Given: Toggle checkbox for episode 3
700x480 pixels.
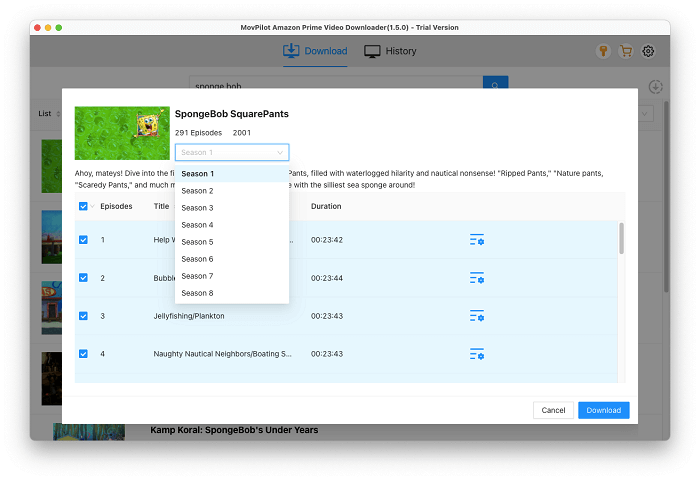Looking at the screenshot, I should [83, 316].
